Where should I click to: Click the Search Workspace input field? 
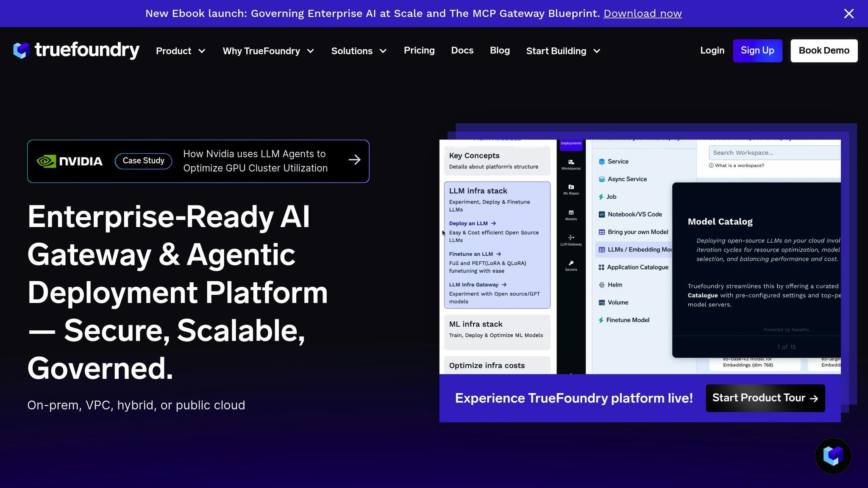point(774,153)
